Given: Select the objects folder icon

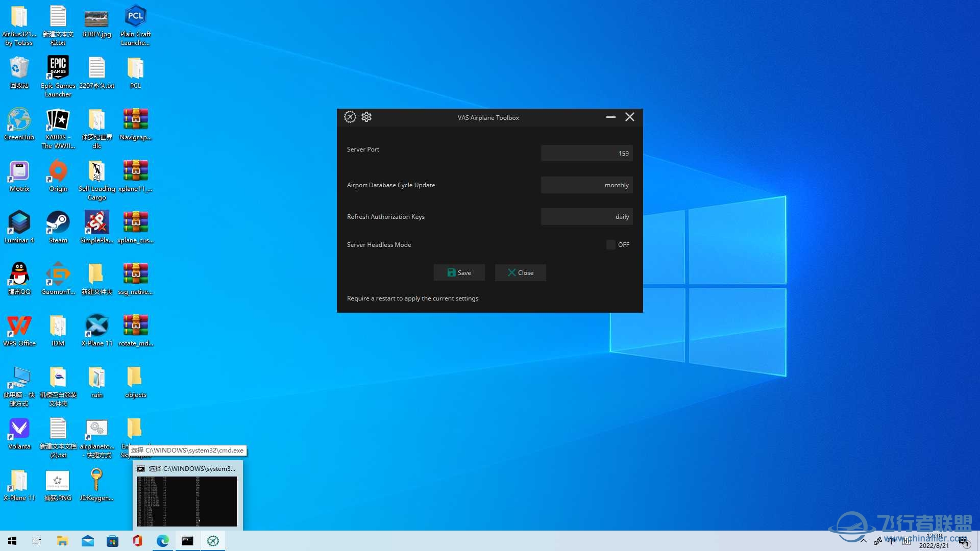Looking at the screenshot, I should click(135, 382).
